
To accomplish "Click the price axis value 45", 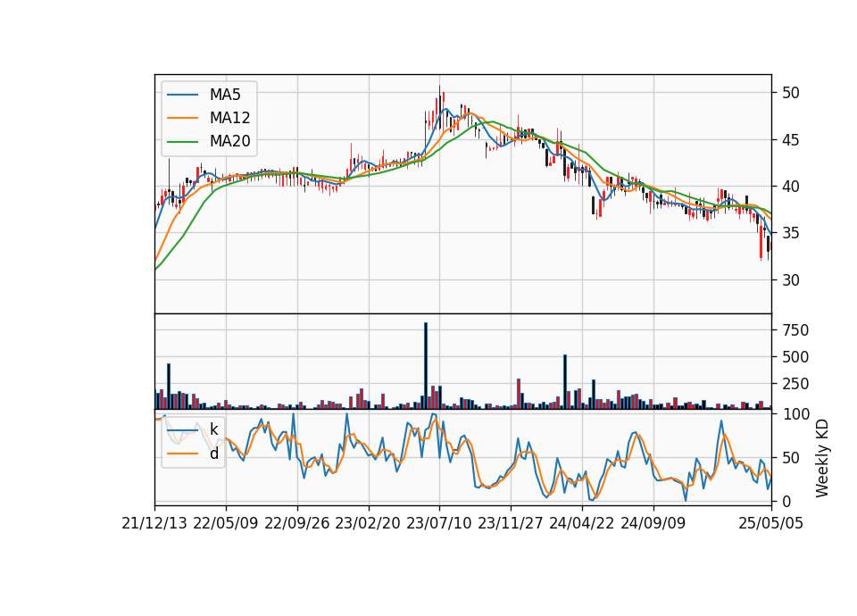I will 791,140.
